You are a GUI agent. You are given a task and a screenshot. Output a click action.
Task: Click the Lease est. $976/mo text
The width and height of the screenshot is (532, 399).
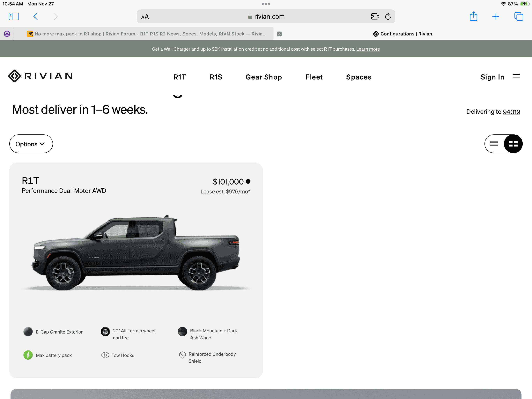(x=225, y=192)
